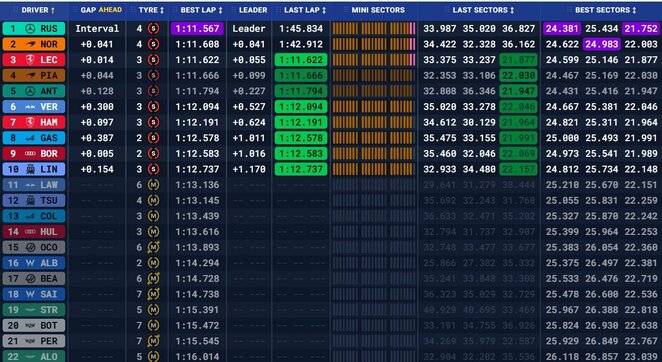Click the used medium tyre icon for SAI
This screenshot has height=362, width=662.
154,294
